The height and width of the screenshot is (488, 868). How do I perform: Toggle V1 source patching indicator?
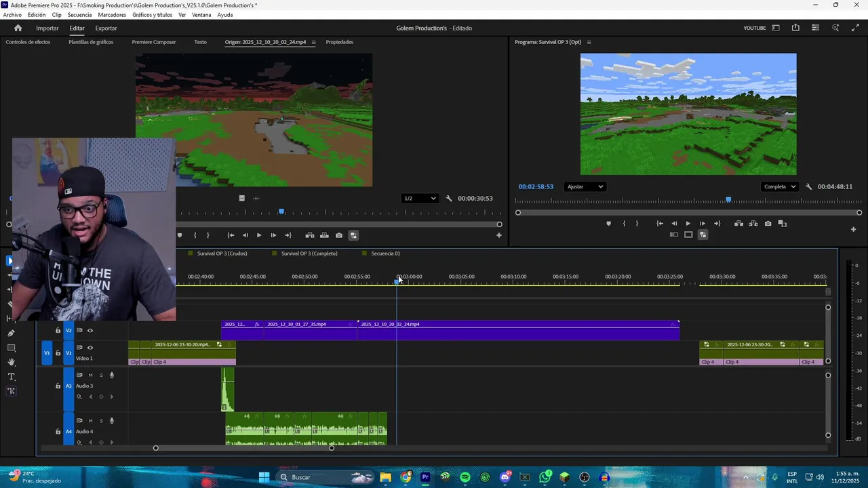click(x=47, y=353)
